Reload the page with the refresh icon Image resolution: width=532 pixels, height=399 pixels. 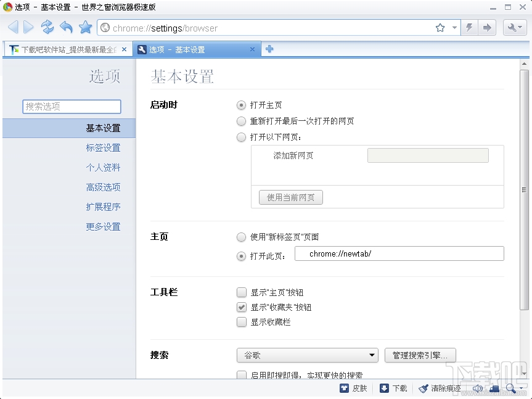coord(47,27)
